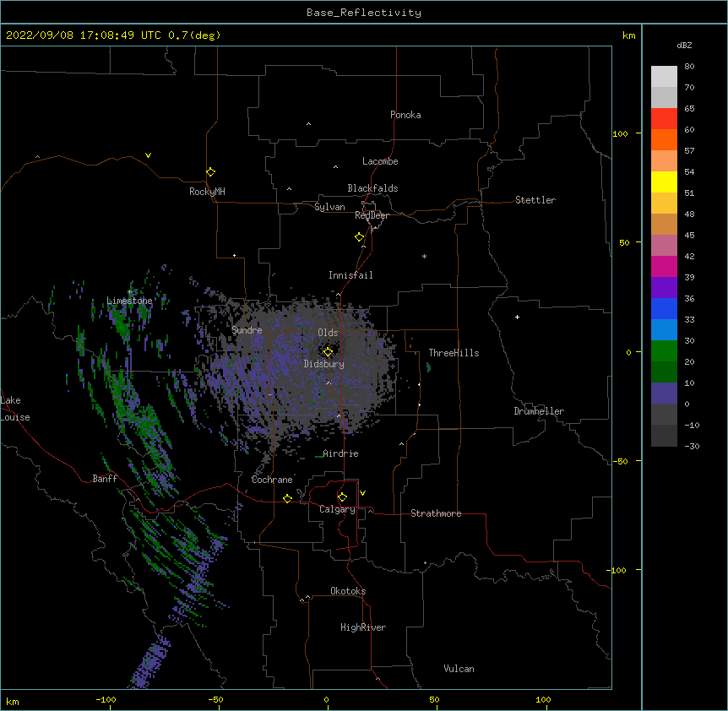This screenshot has width=728, height=711.
Task: Click the orange 57-60 dBZ legend swatch
Action: pyautogui.click(x=664, y=139)
